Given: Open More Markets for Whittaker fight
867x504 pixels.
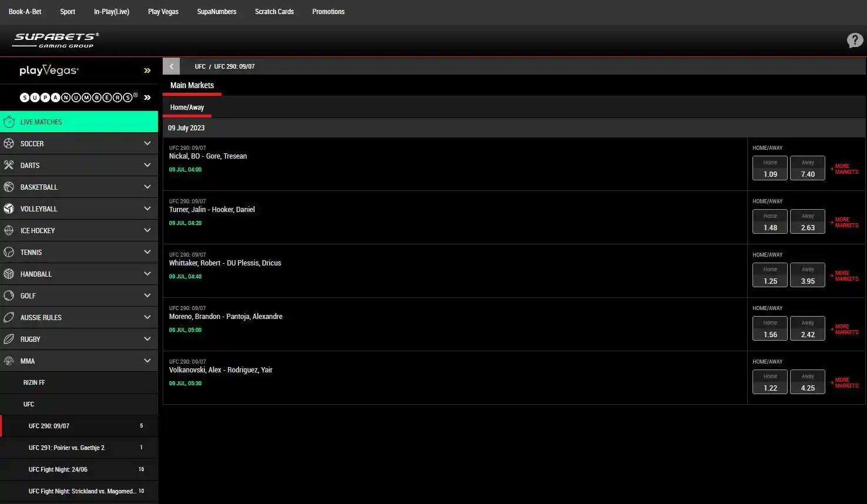Looking at the screenshot, I should pos(845,276).
